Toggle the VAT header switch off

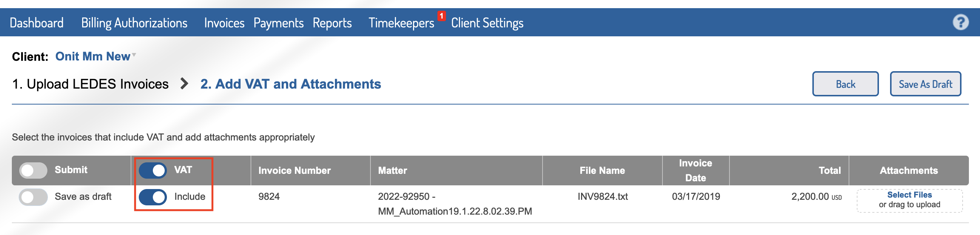(x=153, y=170)
